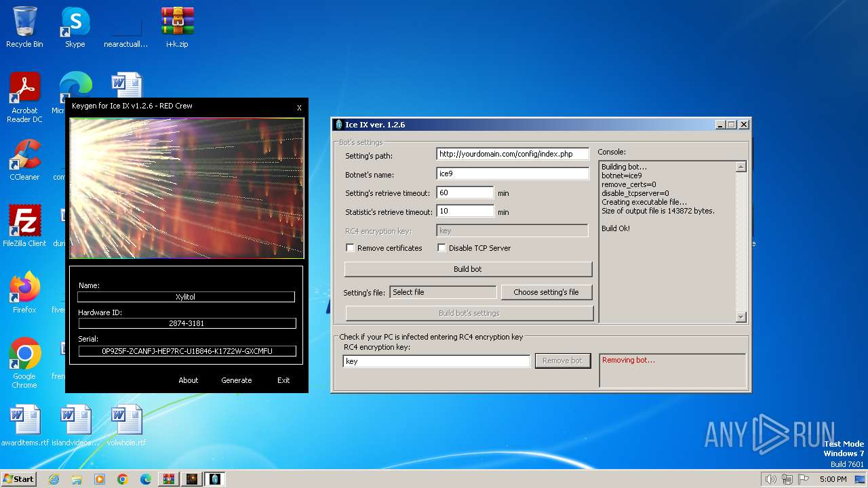
Task: Click the Setting's retrieve timeout field
Action: (x=465, y=192)
